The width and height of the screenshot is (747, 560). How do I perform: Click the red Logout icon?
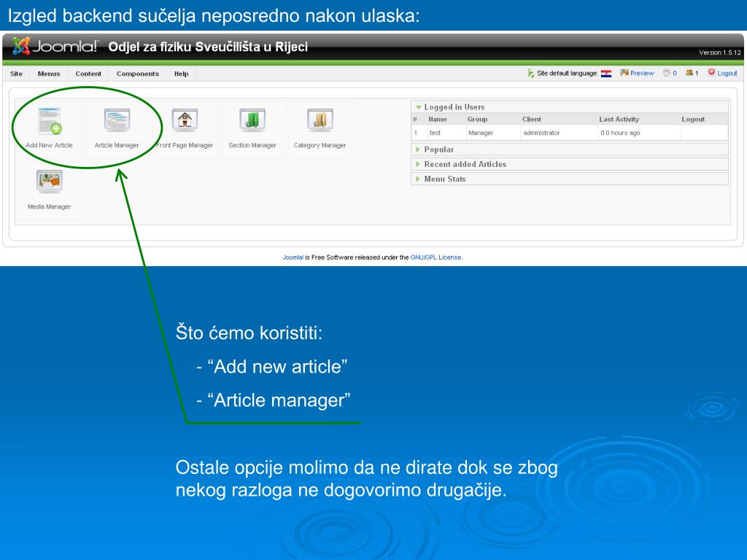click(711, 72)
